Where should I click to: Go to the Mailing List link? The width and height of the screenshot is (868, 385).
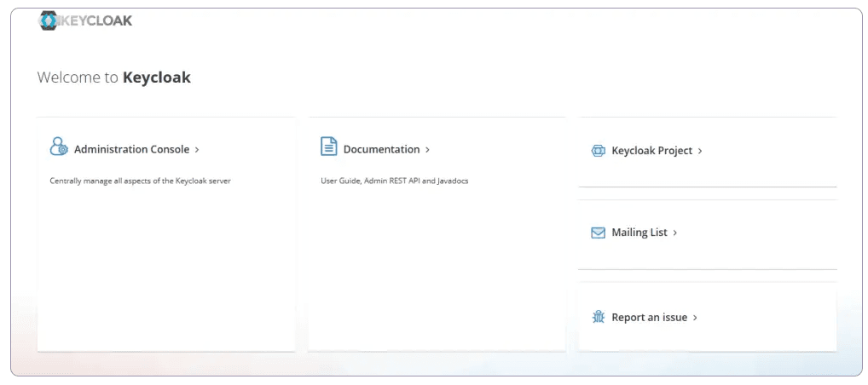[639, 233]
